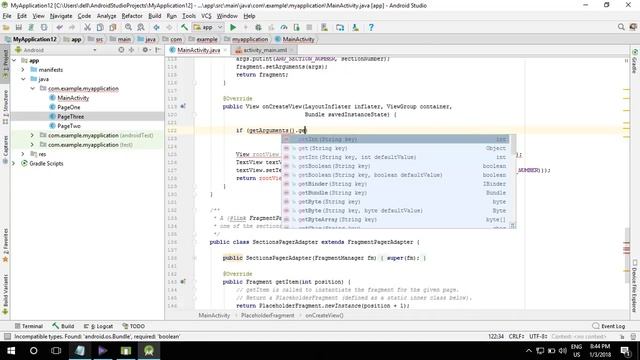Open SDK Manager from toolbar
This screenshot has width=640, height=360.
click(x=356, y=27)
